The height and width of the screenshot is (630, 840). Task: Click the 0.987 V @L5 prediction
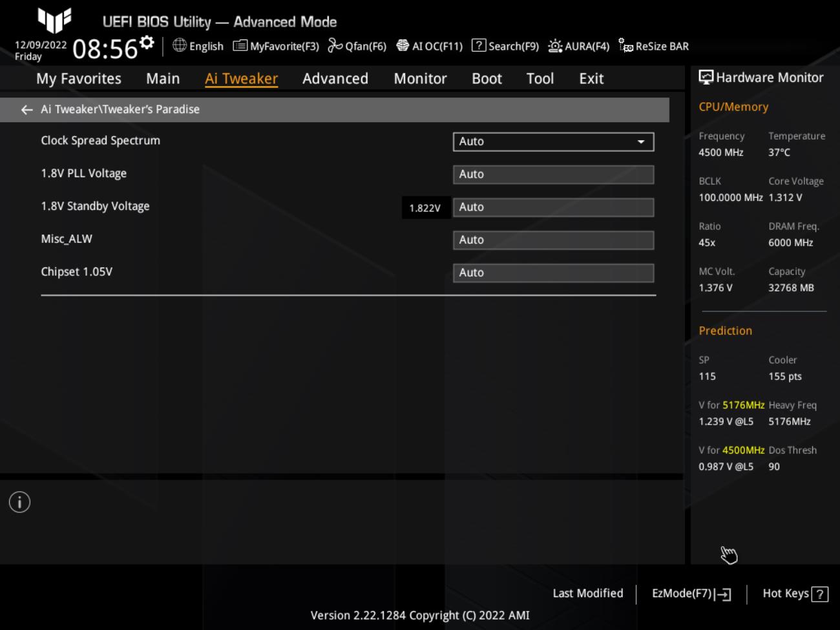click(x=726, y=467)
